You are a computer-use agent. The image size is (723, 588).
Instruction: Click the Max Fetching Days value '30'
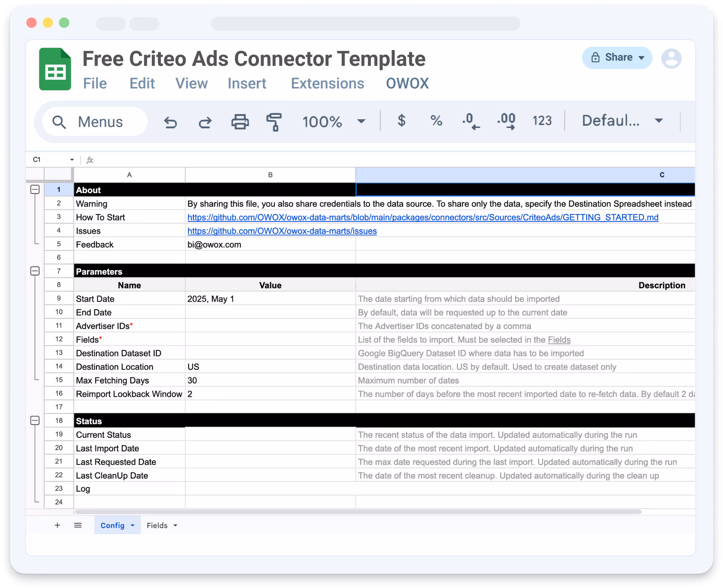click(x=270, y=380)
